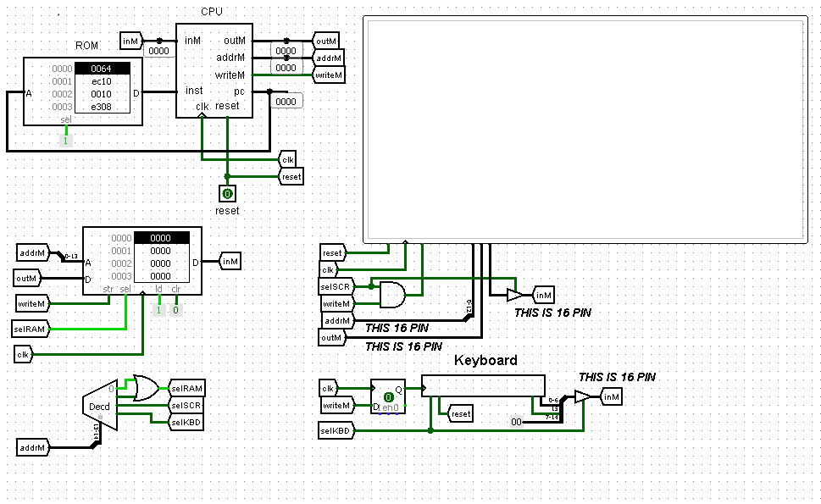821x504 pixels.
Task: Select the OR gate beside the decoder
Action: coord(145,388)
